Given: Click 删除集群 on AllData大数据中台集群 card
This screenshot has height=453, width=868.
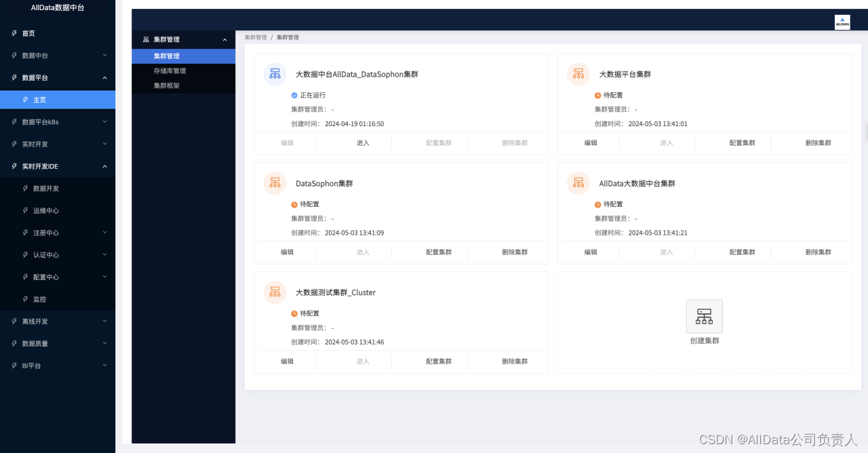Looking at the screenshot, I should [818, 252].
